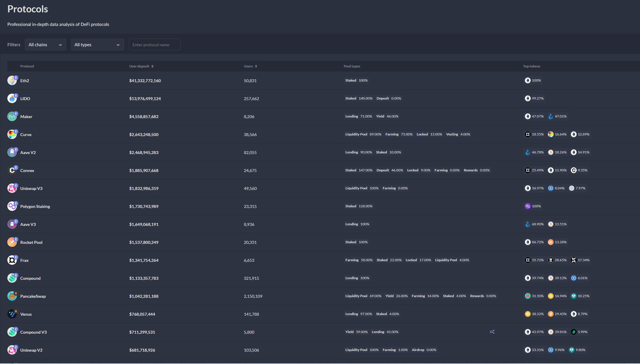Viewport: 640px width, 364px height.
Task: Open the All chains dropdown filter
Action: tap(45, 45)
